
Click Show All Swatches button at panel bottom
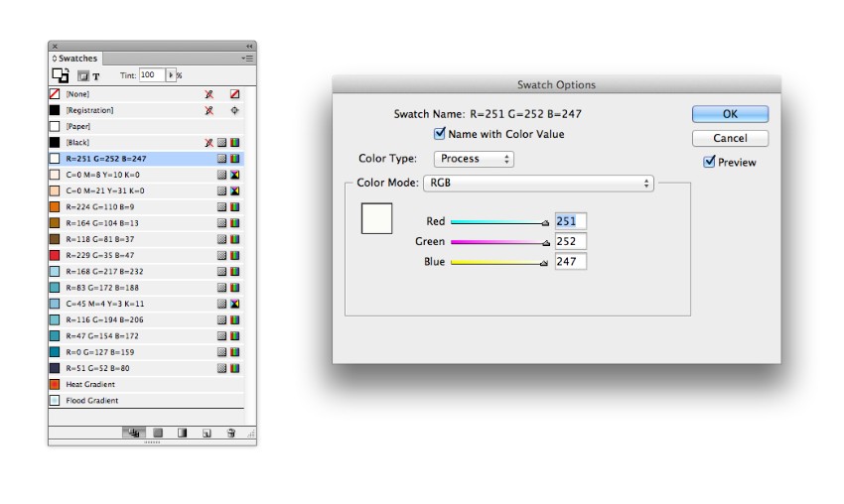tap(133, 433)
